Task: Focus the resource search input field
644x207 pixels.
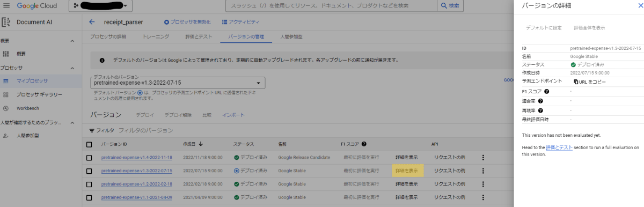Action: tap(331, 6)
